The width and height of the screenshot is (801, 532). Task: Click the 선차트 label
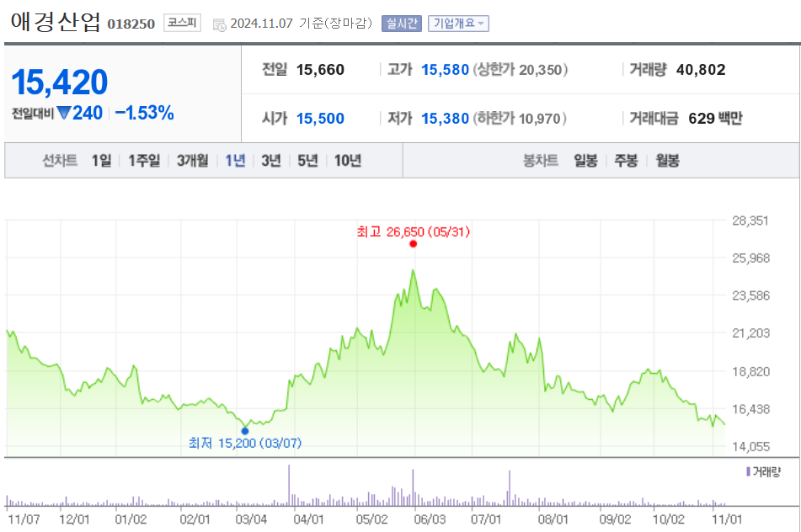pos(60,161)
